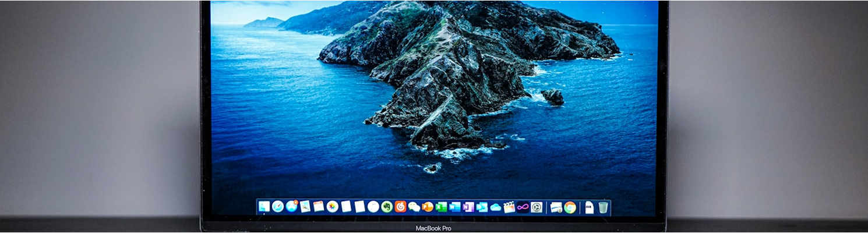Open Microsoft Outlook
This screenshot has height=233, width=868.
[x=482, y=207]
